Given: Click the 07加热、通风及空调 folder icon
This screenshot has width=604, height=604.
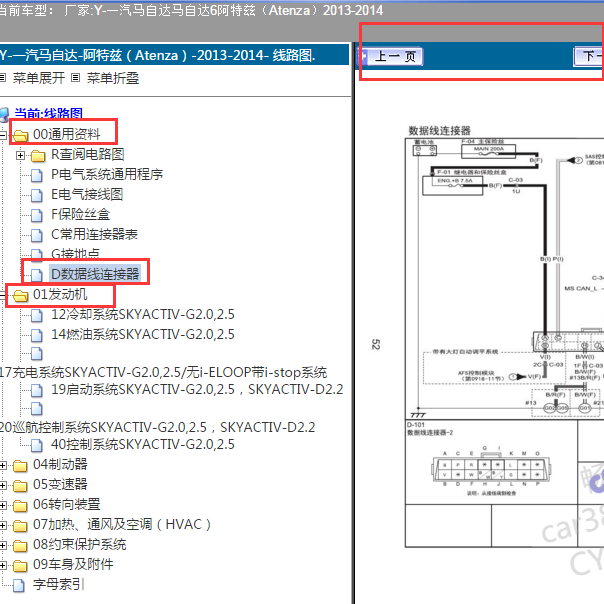Looking at the screenshot, I should pyautogui.click(x=20, y=526).
